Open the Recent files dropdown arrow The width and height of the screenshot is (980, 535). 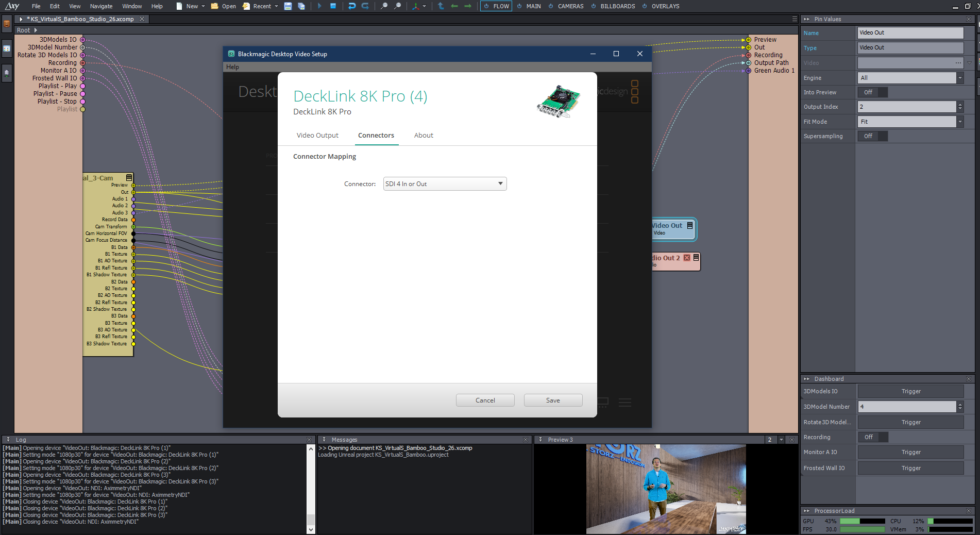click(x=276, y=6)
